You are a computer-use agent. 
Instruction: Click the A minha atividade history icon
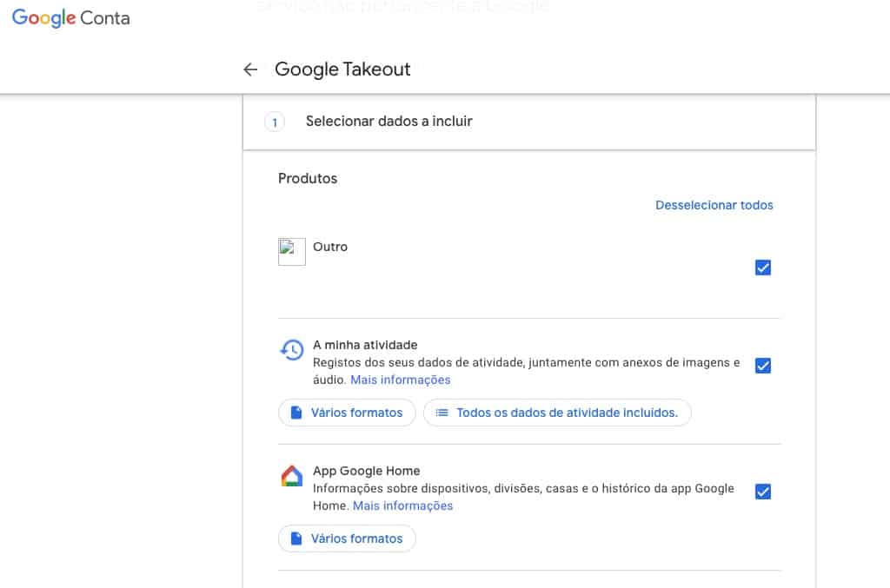[292, 350]
